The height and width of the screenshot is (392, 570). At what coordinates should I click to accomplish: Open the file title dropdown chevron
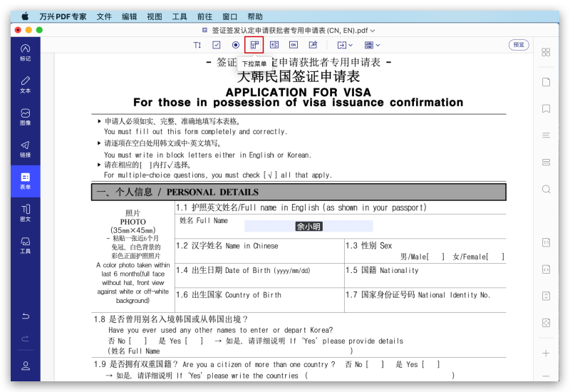[x=373, y=31]
